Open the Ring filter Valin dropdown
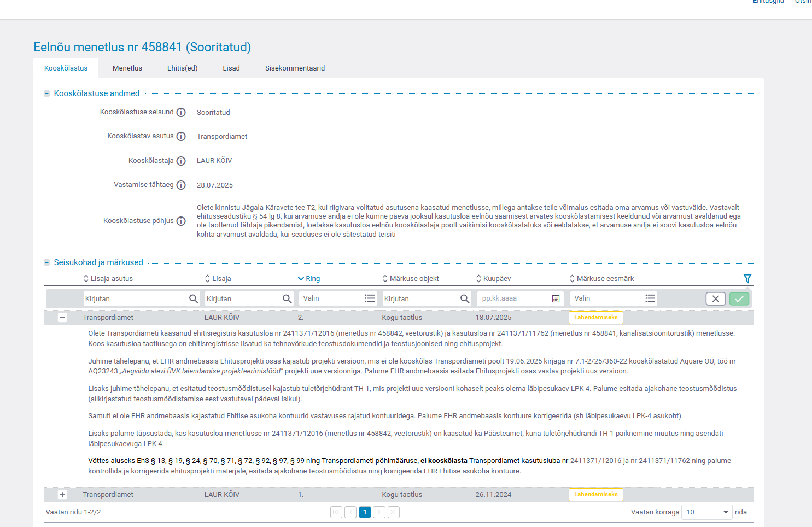 [x=338, y=298]
